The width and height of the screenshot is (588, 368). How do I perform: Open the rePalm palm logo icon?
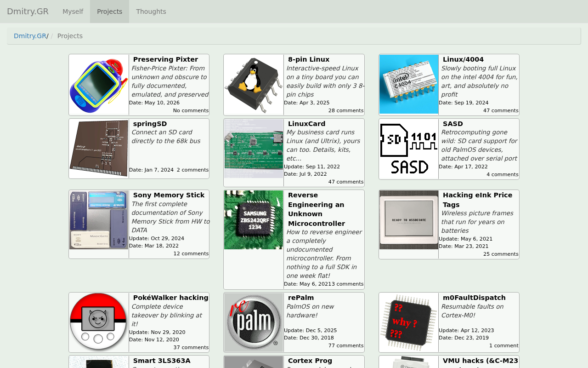coord(254,322)
